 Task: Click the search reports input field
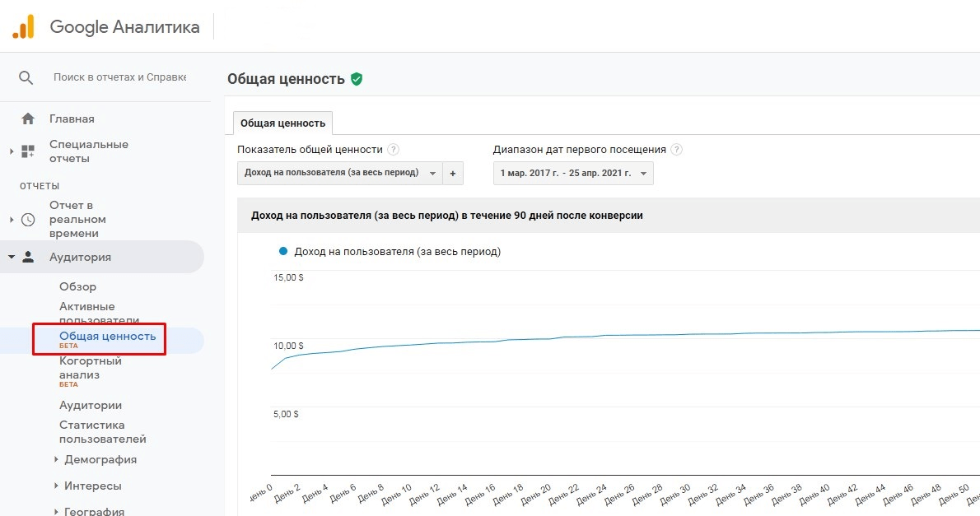[119, 77]
